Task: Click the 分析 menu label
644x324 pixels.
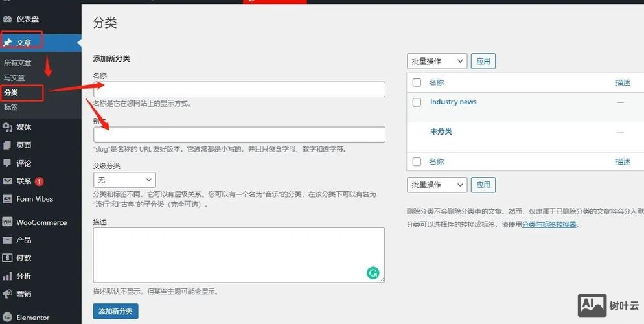Action: (24, 276)
